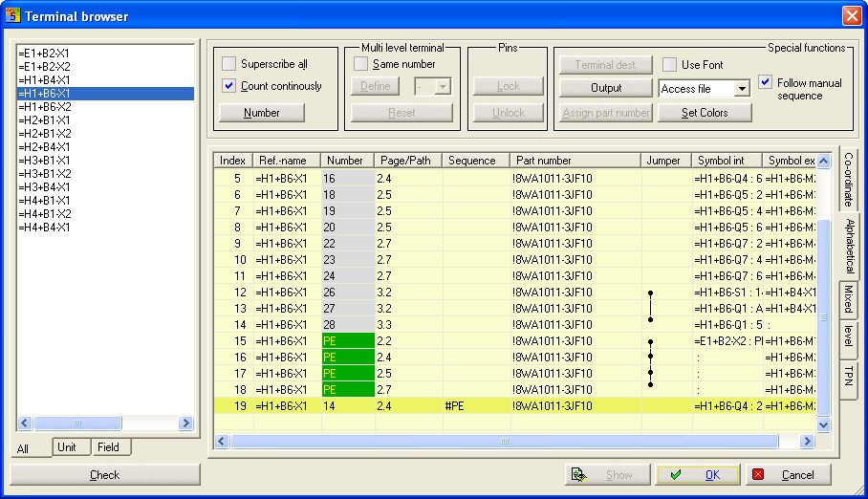Click the Number column header
The width and height of the screenshot is (868, 499).
click(348, 161)
